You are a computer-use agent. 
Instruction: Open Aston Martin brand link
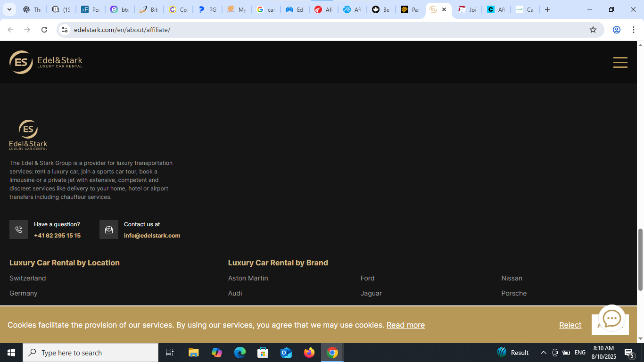pyautogui.click(x=248, y=278)
